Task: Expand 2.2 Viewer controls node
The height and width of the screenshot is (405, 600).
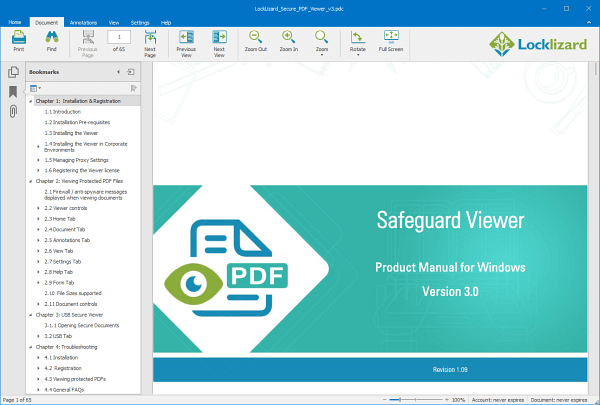Action: coord(38,208)
